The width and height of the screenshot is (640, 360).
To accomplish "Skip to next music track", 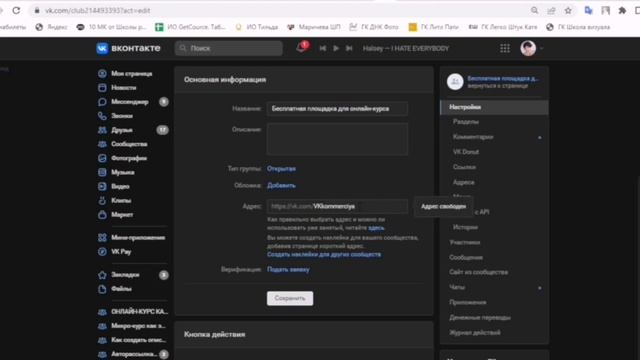I will [x=349, y=48].
